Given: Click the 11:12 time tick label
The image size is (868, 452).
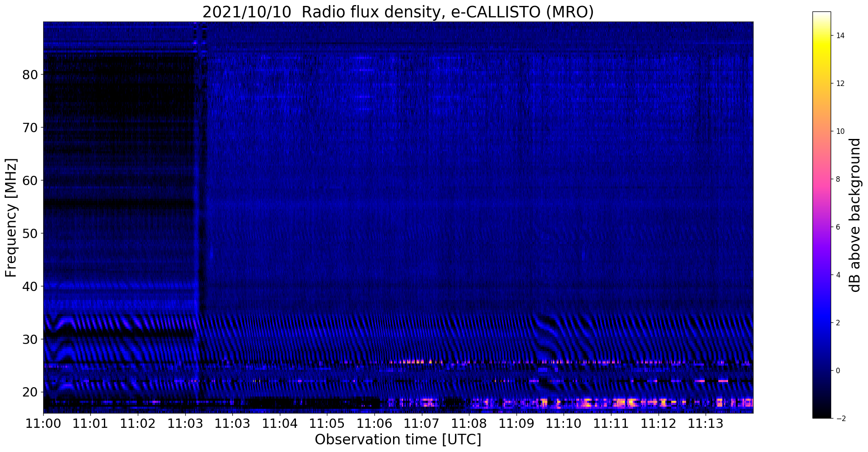Looking at the screenshot, I should [658, 423].
